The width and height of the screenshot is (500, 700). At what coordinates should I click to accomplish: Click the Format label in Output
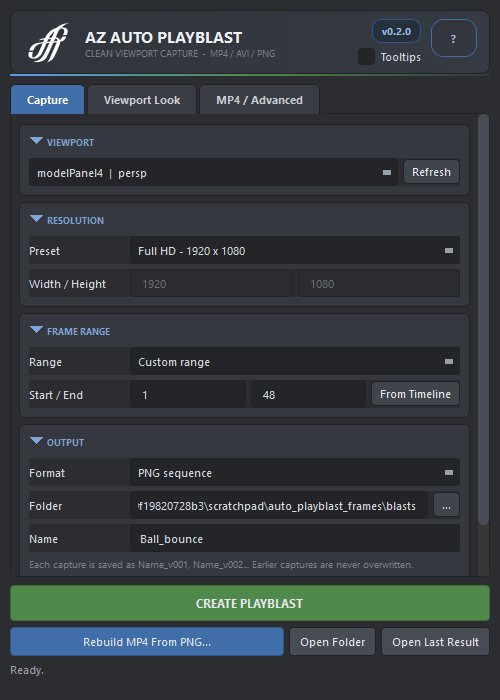click(47, 473)
